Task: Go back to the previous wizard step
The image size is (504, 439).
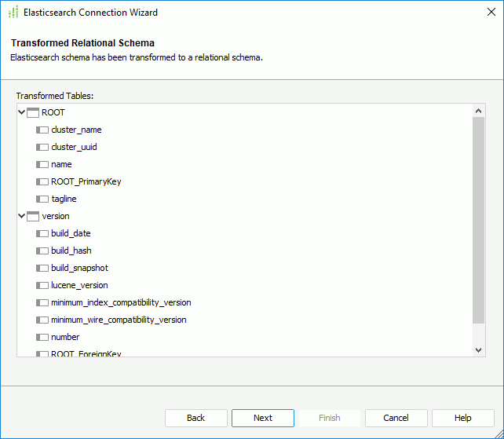Action: pos(196,418)
